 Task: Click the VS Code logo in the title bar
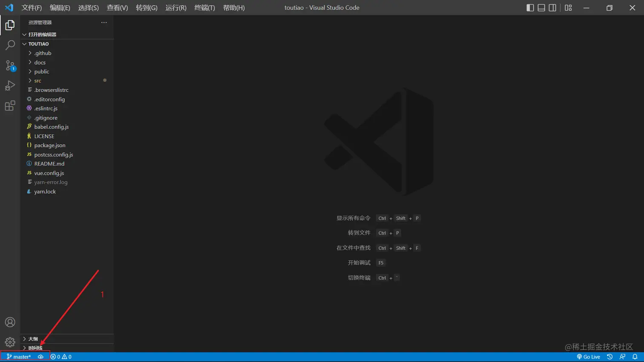point(9,8)
